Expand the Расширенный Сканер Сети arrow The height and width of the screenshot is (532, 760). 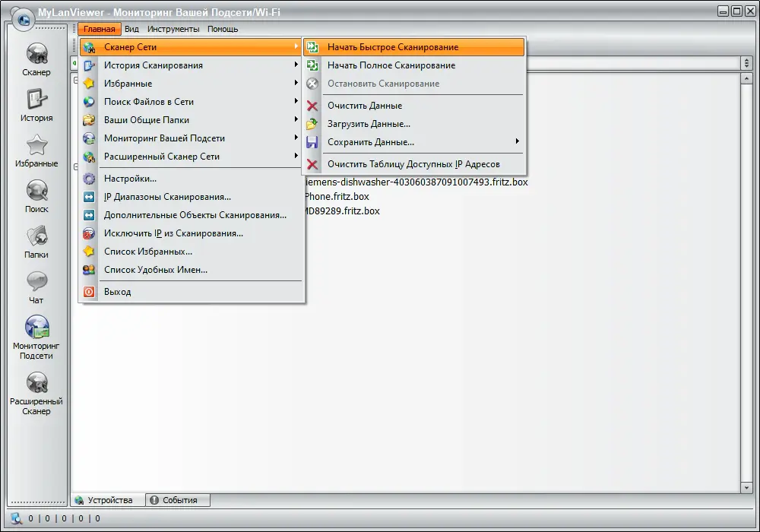coord(296,156)
